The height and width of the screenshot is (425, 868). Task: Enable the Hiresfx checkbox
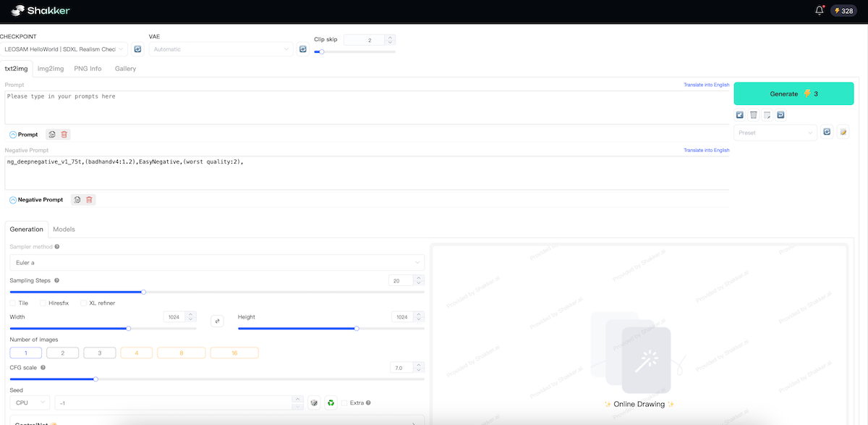[x=41, y=303]
